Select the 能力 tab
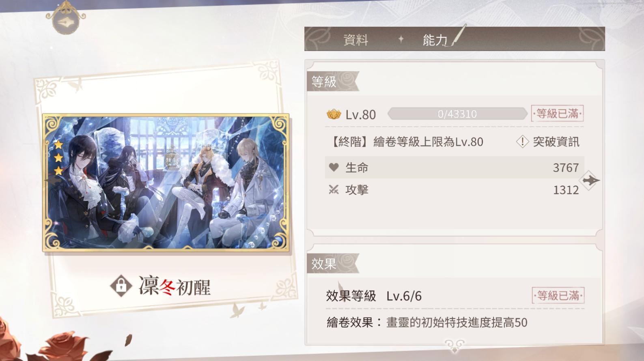The height and width of the screenshot is (361, 644). (435, 40)
